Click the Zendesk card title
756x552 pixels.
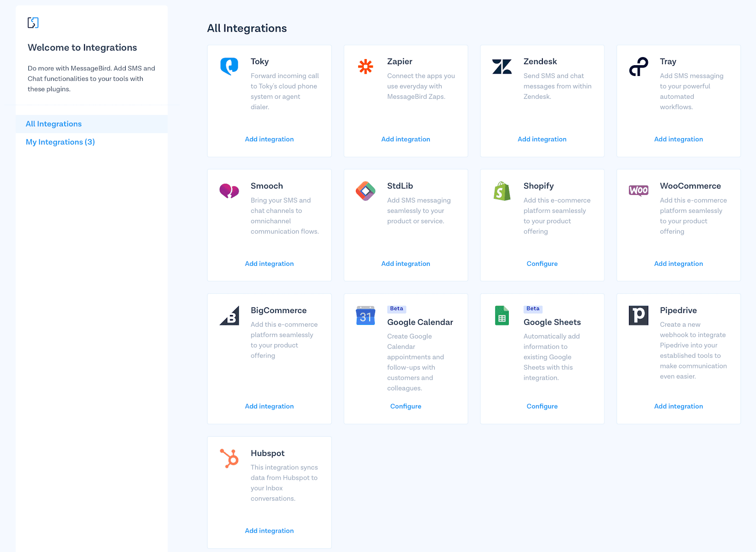click(x=540, y=61)
